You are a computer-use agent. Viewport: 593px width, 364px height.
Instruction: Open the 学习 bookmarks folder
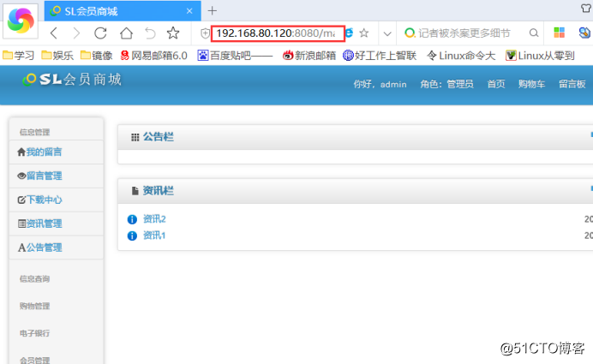(18, 56)
